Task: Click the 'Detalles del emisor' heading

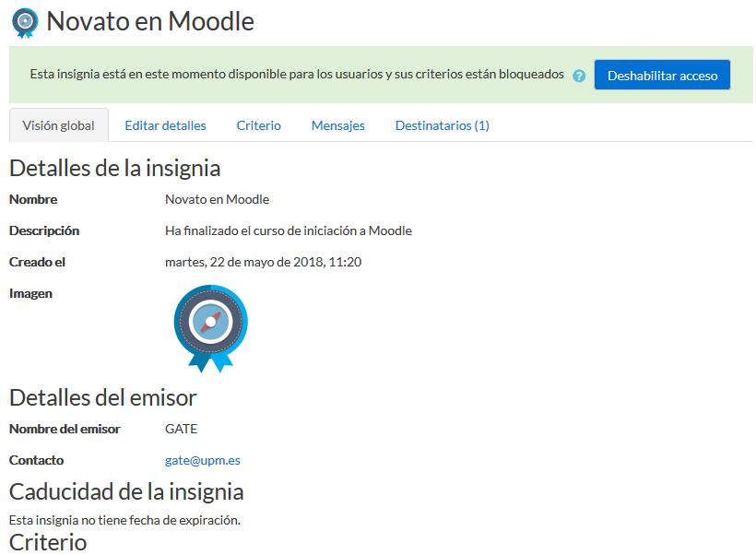Action: click(x=102, y=397)
